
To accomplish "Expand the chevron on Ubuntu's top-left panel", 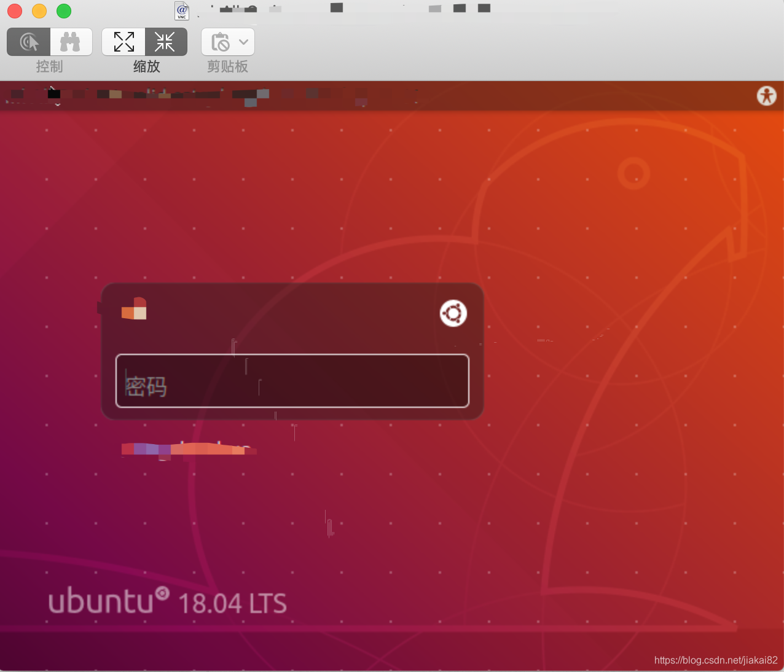I will [58, 104].
